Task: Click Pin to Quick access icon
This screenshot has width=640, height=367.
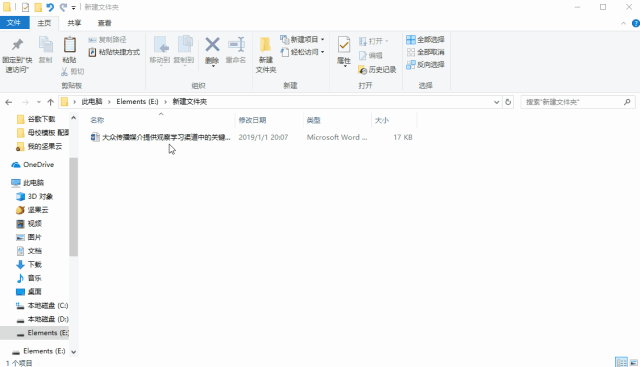Action: coord(17,45)
